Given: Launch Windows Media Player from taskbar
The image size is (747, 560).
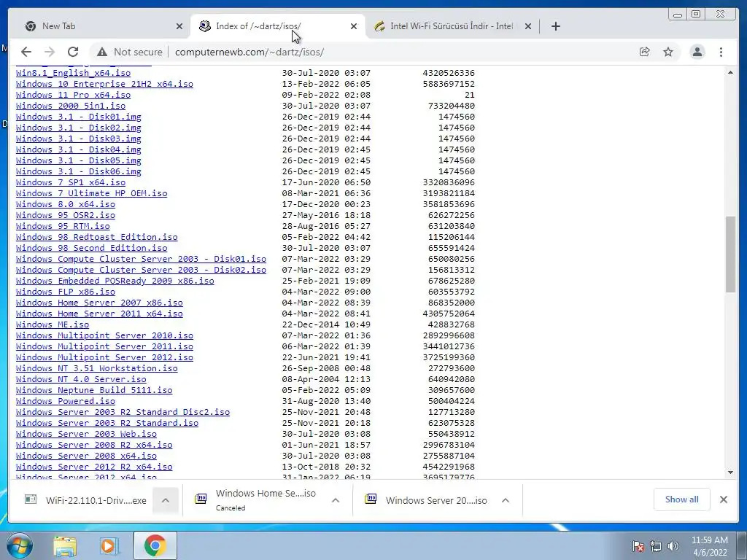Looking at the screenshot, I should pyautogui.click(x=109, y=545).
